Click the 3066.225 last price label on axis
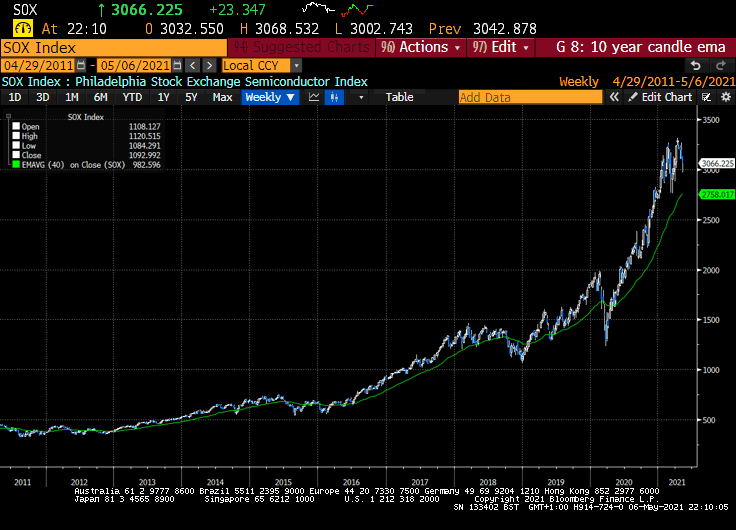Screen dimensions: 736x530 [x=717, y=163]
